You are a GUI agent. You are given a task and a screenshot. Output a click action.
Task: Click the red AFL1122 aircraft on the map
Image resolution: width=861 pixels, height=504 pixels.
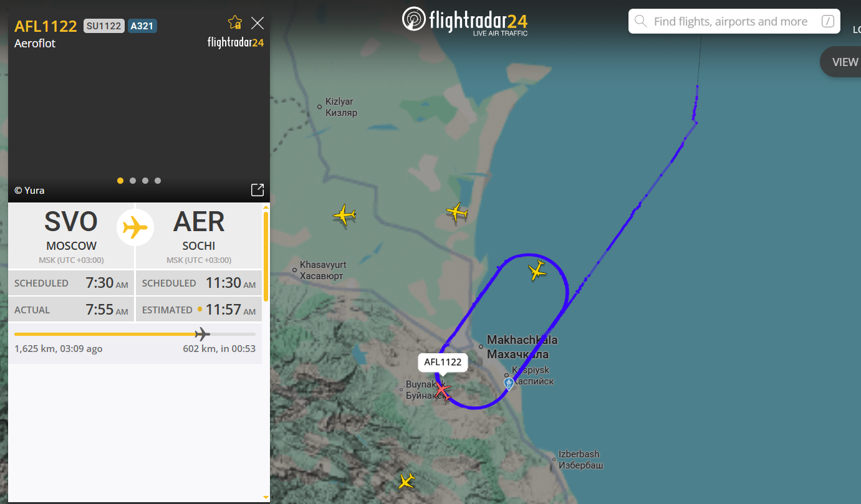(x=442, y=391)
